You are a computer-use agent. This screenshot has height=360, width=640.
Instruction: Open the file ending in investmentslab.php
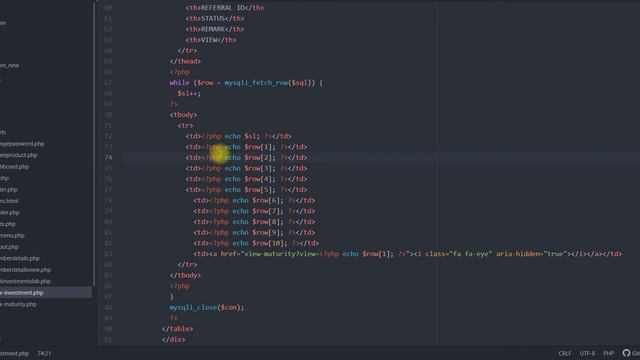click(x=25, y=281)
